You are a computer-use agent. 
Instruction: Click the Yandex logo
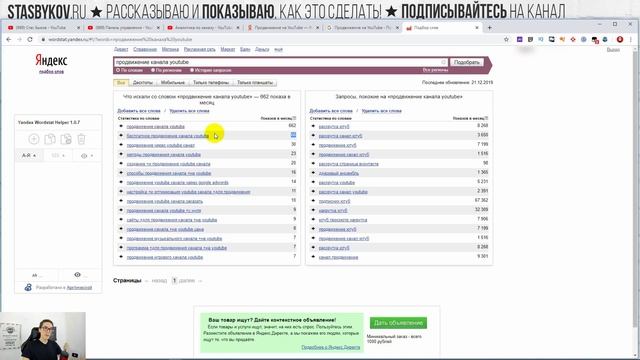pyautogui.click(x=51, y=60)
